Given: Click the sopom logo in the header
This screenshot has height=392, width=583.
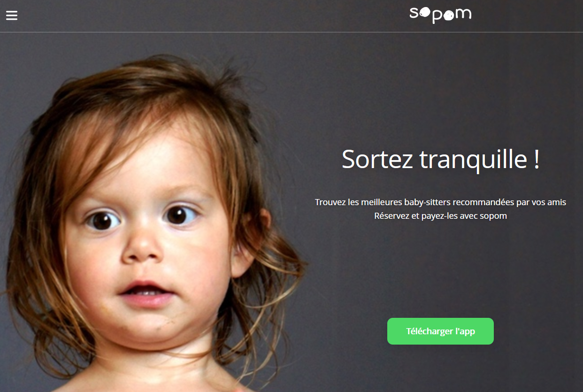Looking at the screenshot, I should (440, 15).
